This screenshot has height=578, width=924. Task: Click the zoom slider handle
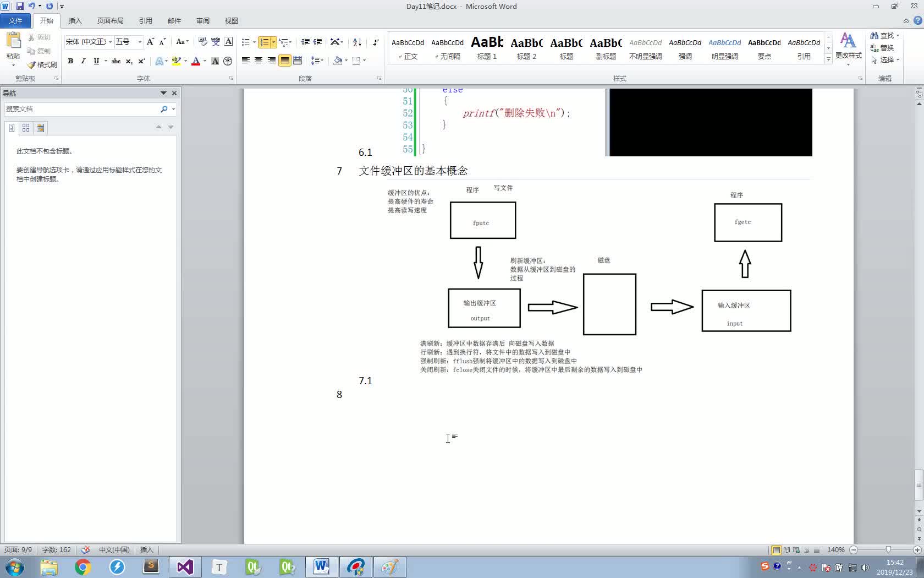pos(888,549)
